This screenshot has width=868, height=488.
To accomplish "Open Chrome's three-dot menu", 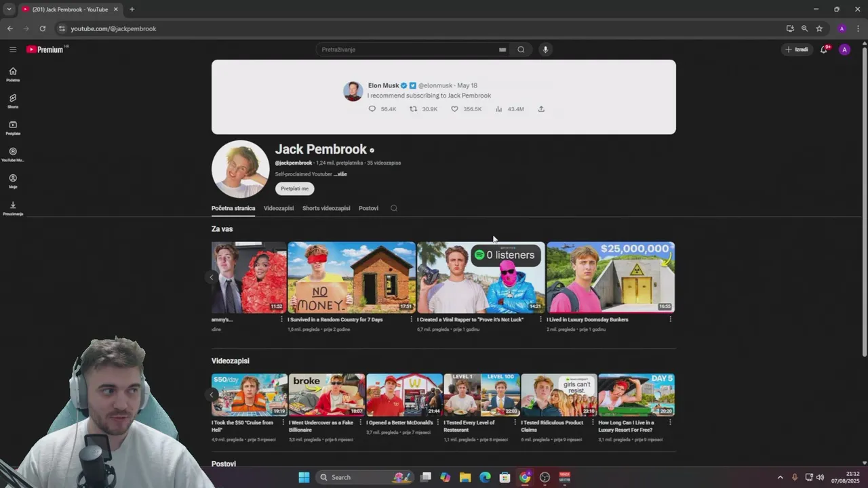I will [x=859, y=28].
